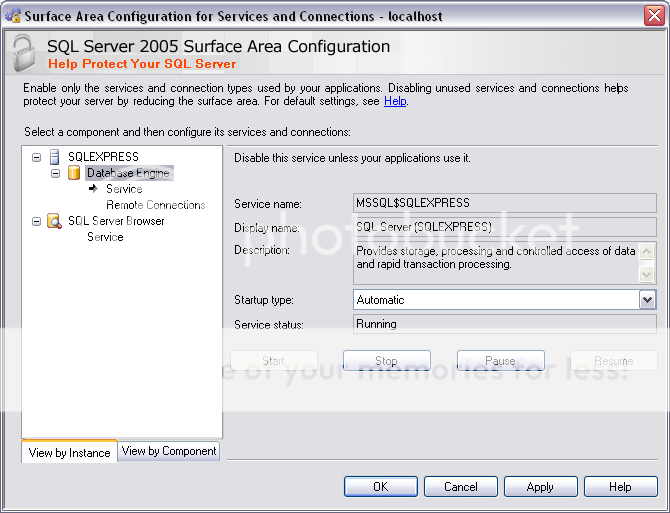Click the OK button
This screenshot has width=670, height=513.
(x=381, y=487)
